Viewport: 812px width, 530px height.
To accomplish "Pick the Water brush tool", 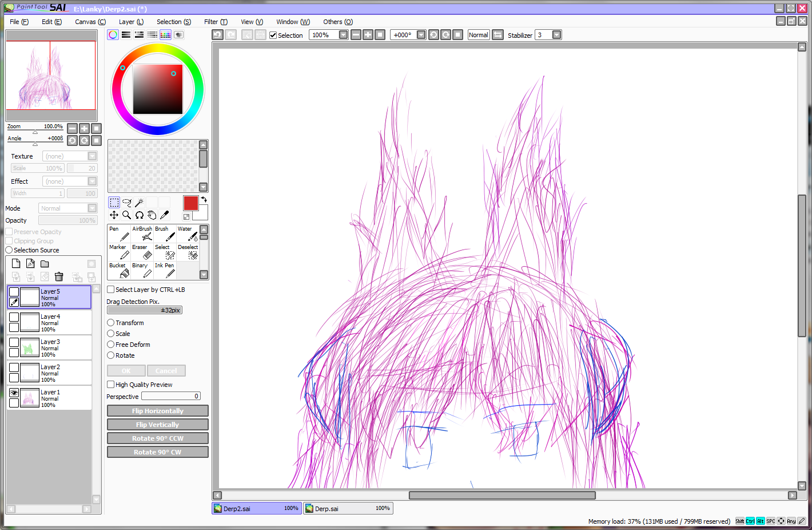I will 188,234.
